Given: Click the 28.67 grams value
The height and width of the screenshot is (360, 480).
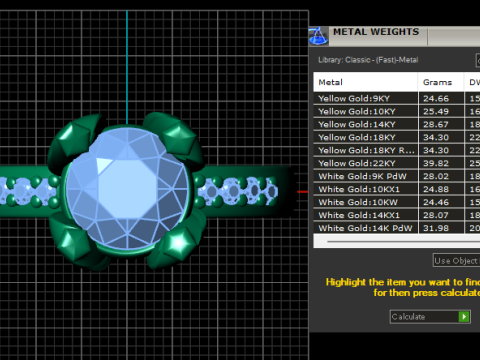Looking at the screenshot, I should (x=436, y=125).
